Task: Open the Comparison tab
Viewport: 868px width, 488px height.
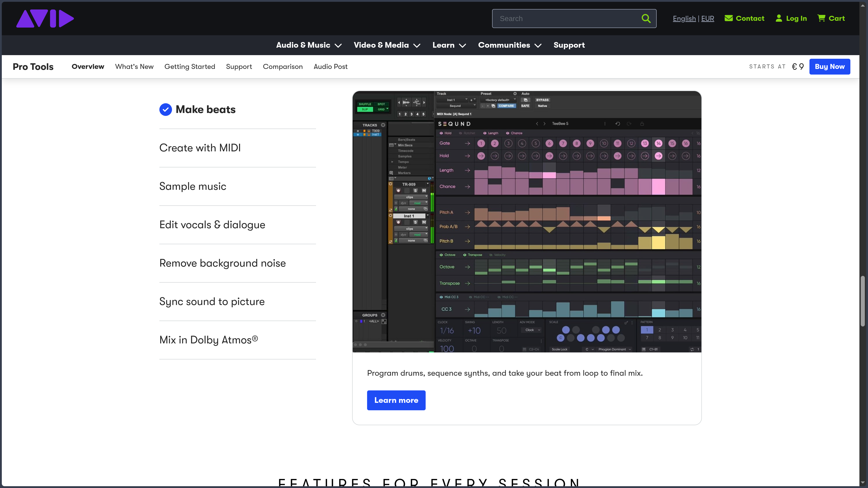Action: coord(283,67)
